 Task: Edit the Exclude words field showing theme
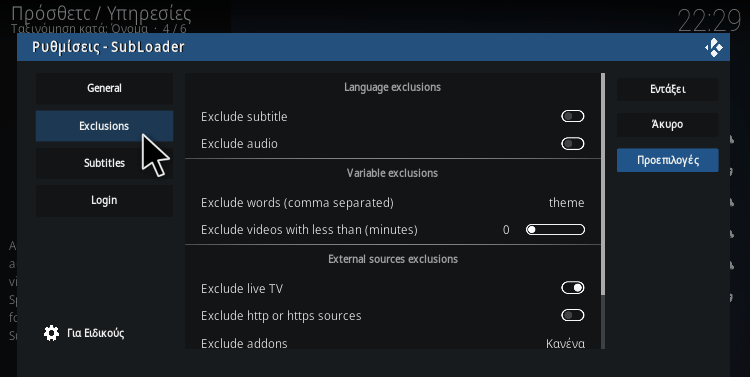point(393,203)
